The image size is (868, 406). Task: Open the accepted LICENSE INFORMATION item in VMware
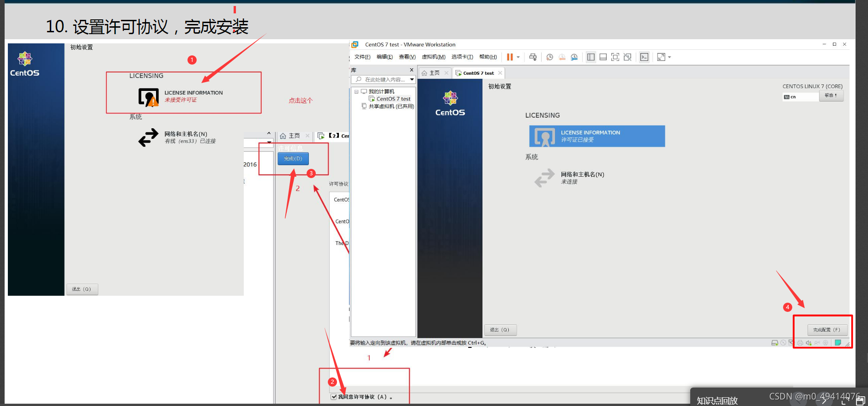pos(597,136)
